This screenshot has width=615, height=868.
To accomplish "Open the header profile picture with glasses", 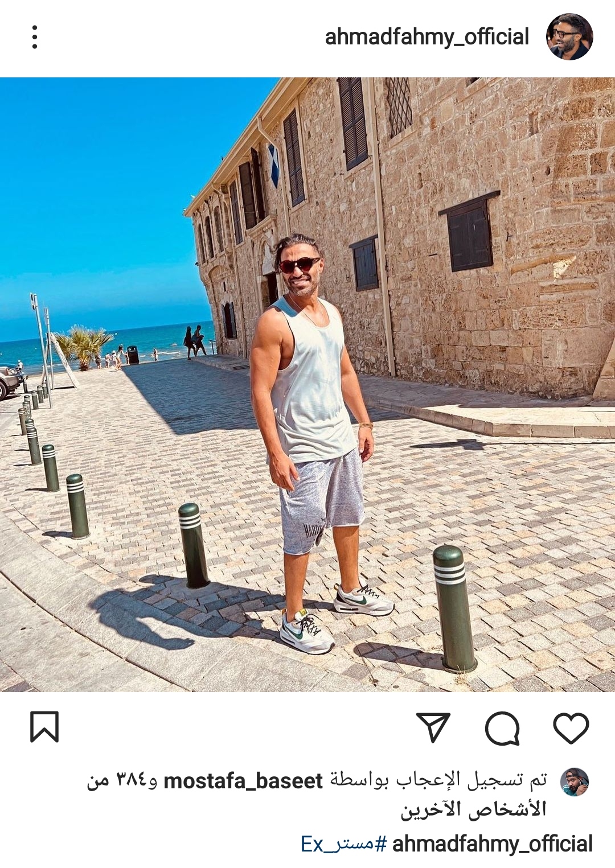I will [x=569, y=37].
